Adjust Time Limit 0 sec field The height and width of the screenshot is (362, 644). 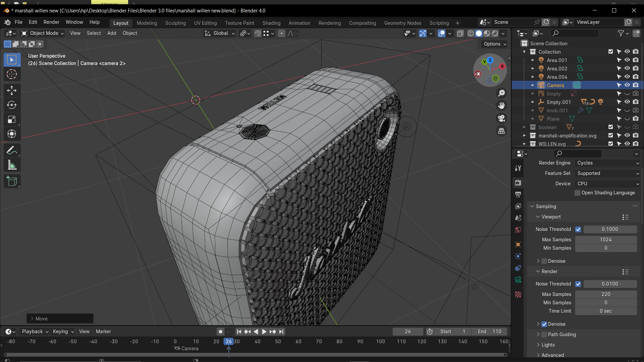[x=606, y=311]
